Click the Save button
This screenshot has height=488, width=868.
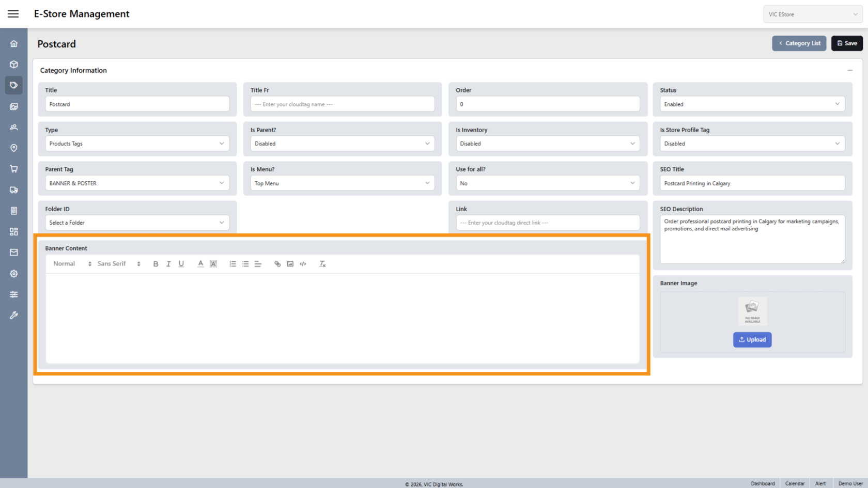(847, 43)
